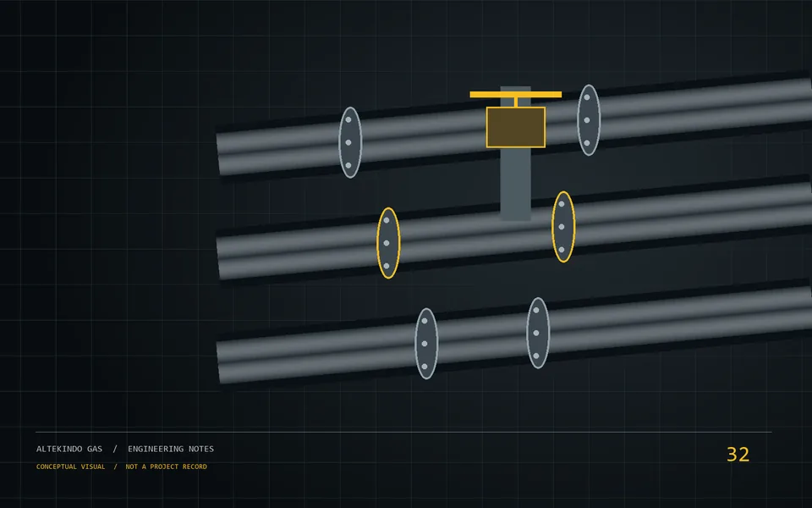Select the left gray flange on bottom pipe
812x508 pixels.
click(426, 344)
